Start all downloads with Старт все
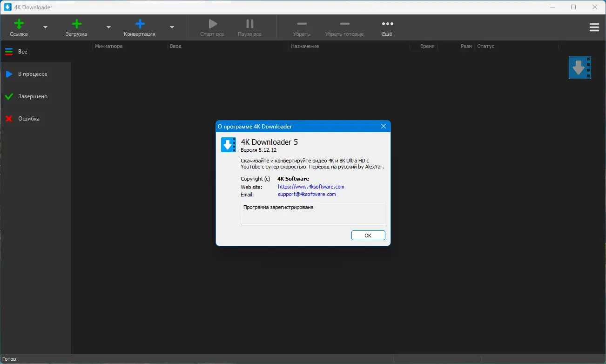606x364 pixels. (212, 27)
